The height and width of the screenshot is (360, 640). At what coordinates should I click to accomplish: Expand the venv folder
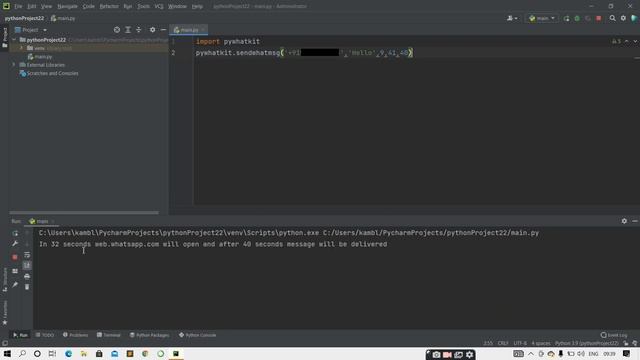(x=21, y=48)
